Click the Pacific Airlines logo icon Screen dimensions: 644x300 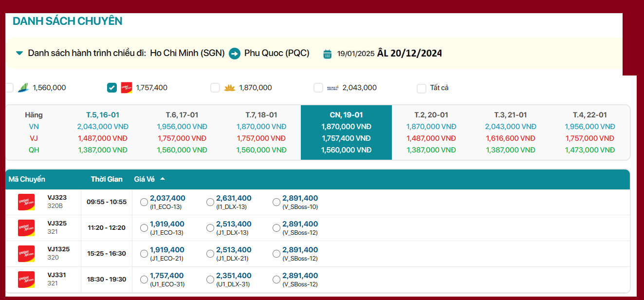click(x=332, y=88)
